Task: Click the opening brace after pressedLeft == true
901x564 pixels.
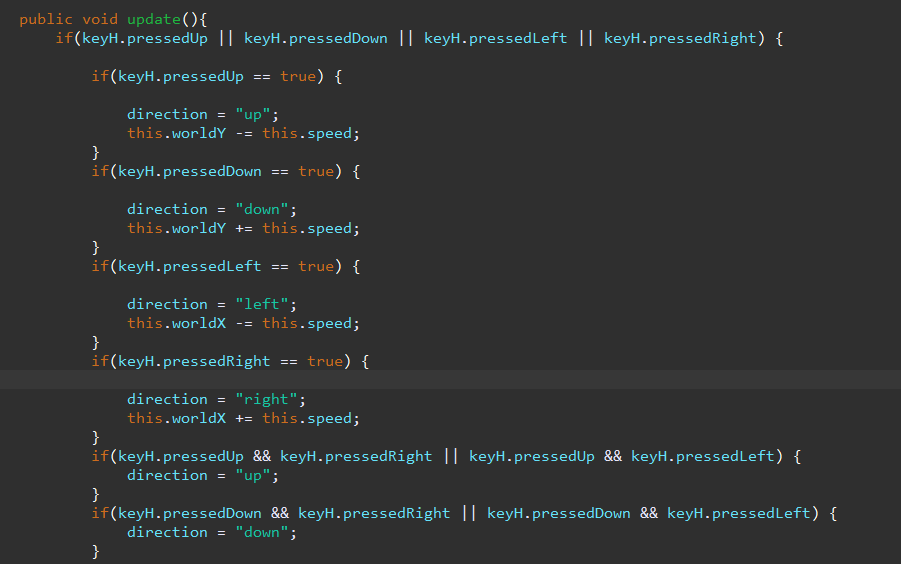Action: (x=356, y=266)
